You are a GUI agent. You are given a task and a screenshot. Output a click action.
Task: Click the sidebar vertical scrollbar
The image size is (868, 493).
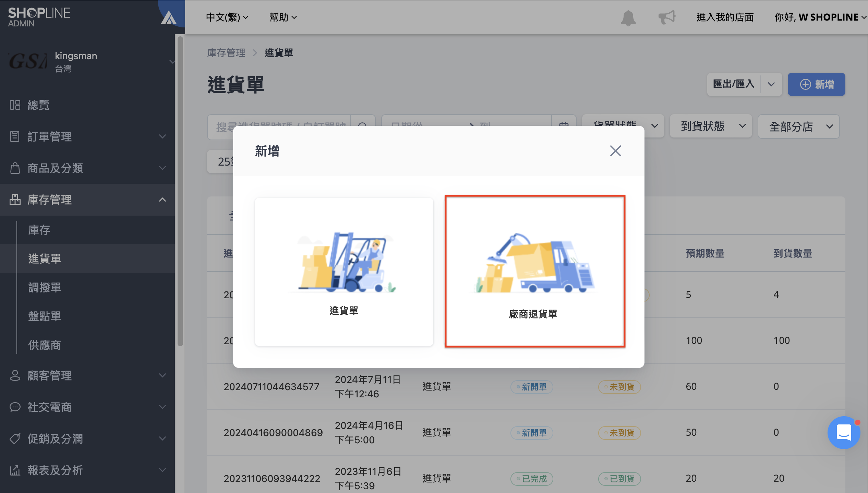(180, 192)
